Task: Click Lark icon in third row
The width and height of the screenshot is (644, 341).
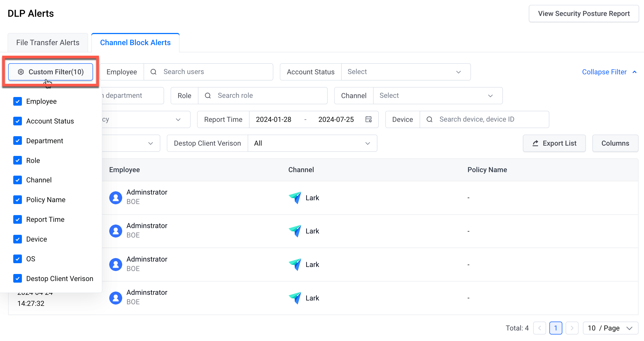Action: point(295,265)
